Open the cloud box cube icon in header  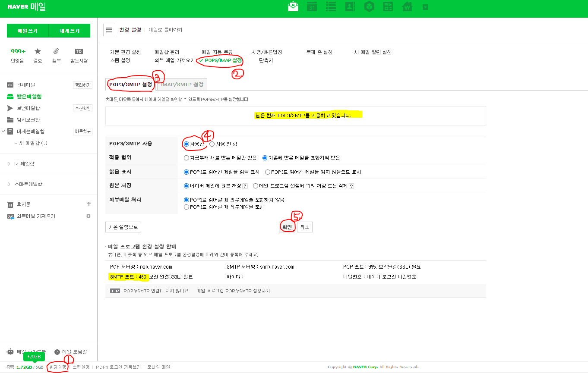369,6
